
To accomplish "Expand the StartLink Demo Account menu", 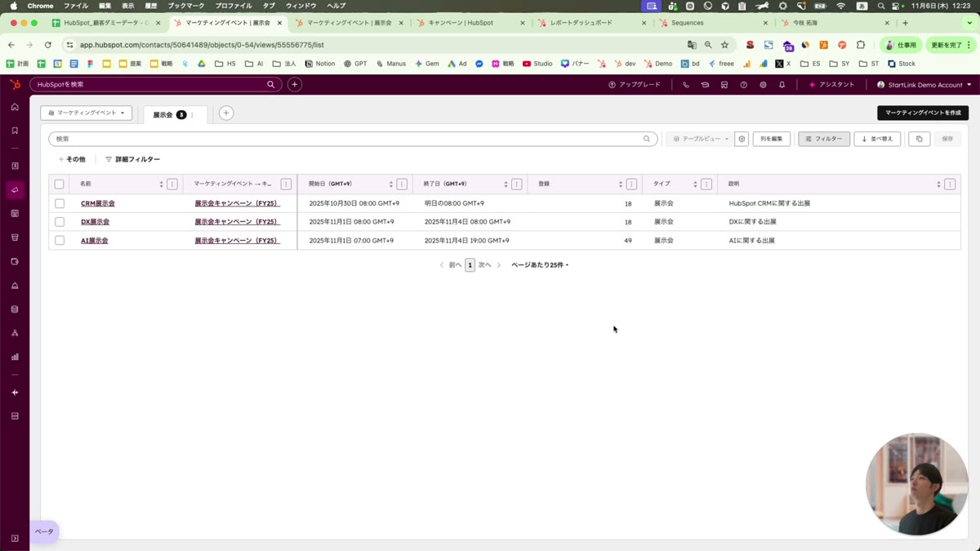I will pos(924,85).
